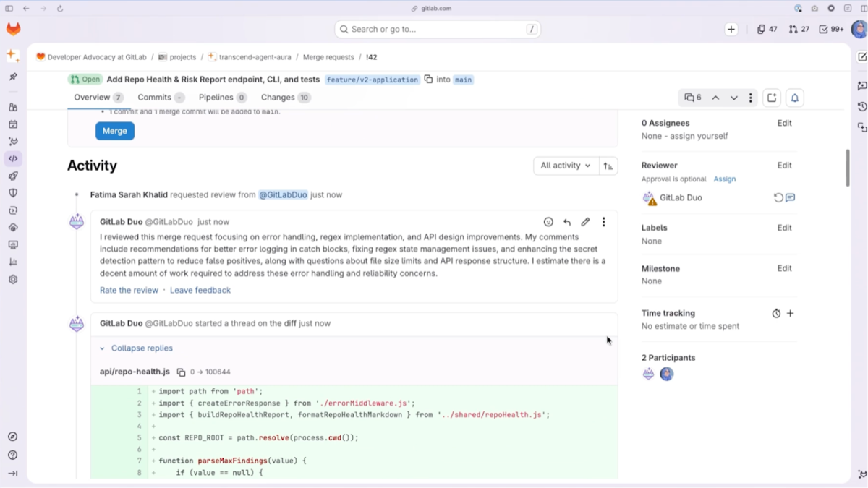Open the GitLab Duo sparkle icon in sidebar
Image resolution: width=868 pixels, height=488 pixels.
12,55
